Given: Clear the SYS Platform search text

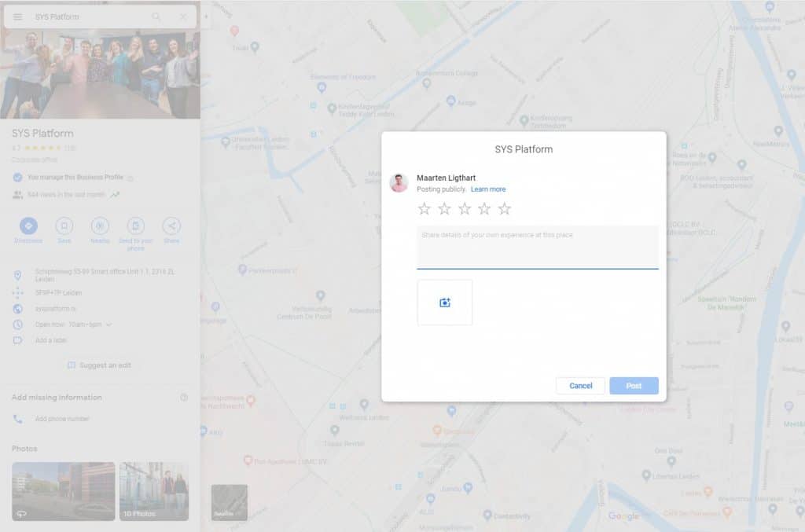Looking at the screenshot, I should pyautogui.click(x=183, y=17).
